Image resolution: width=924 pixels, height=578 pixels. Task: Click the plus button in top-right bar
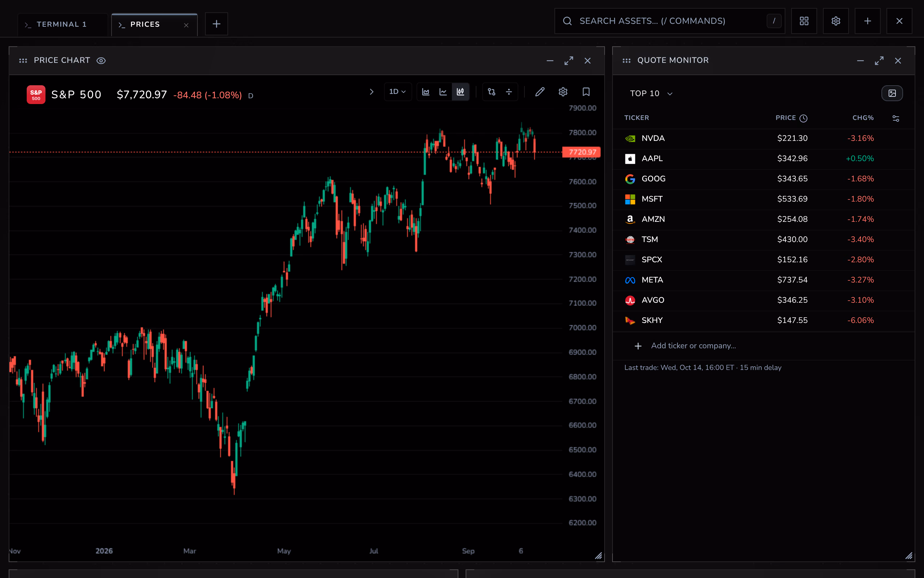(x=867, y=21)
